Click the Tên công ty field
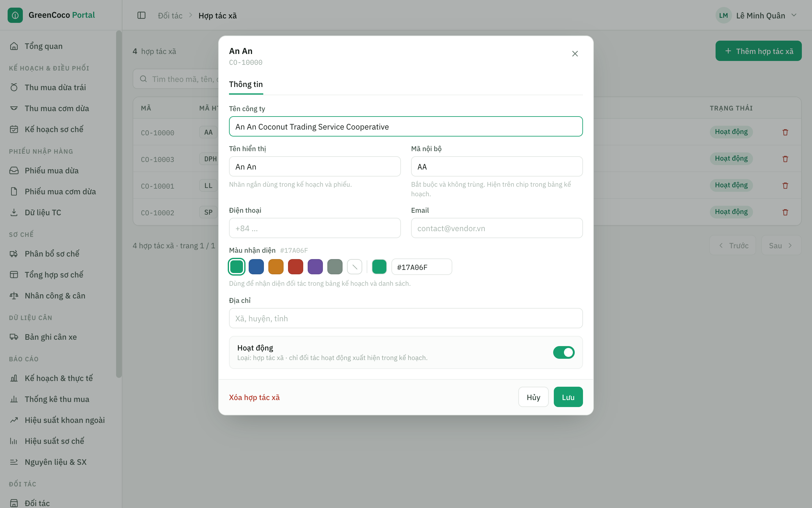The height and width of the screenshot is (508, 812). coord(406,127)
